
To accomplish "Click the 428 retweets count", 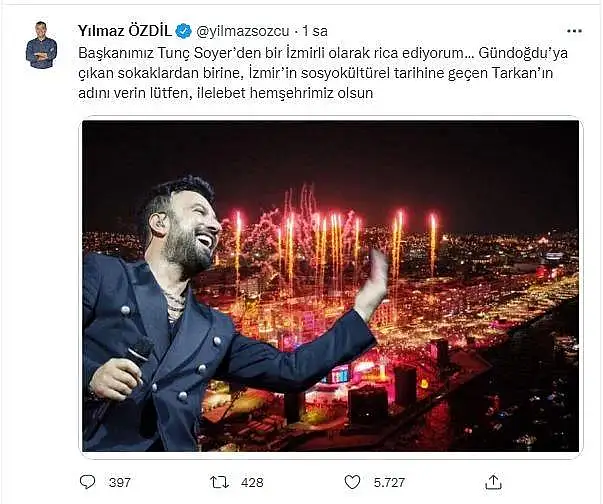I will click(252, 482).
